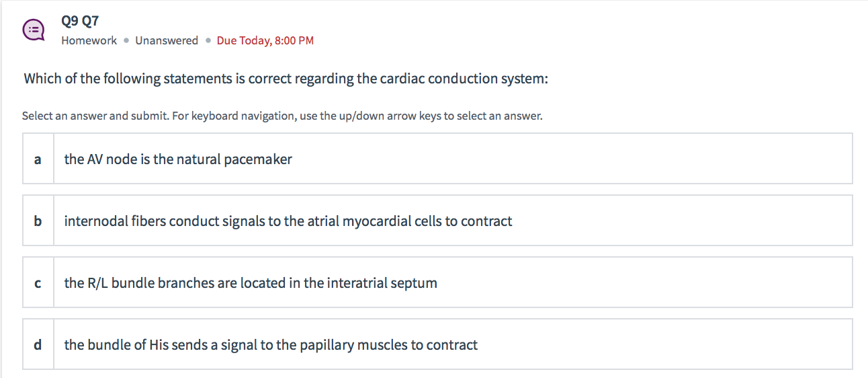The height and width of the screenshot is (378, 868).
Task: Click the dot separator before 'Due Today'
Action: (x=208, y=40)
